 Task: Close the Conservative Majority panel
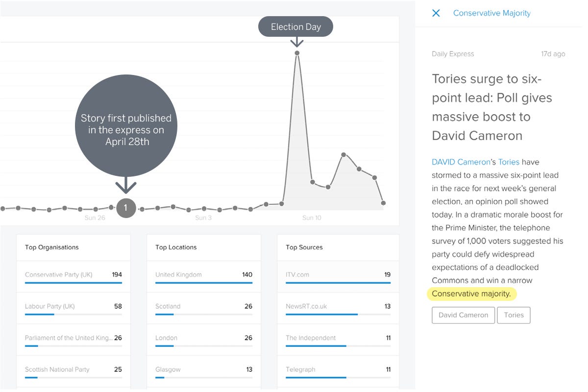[436, 13]
